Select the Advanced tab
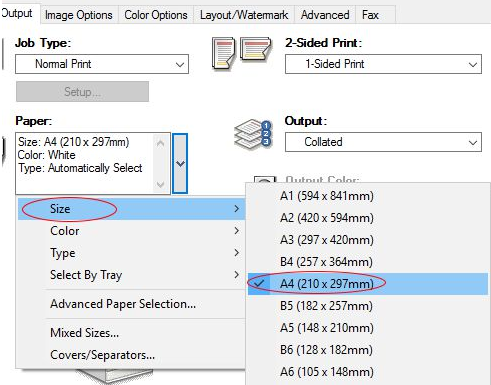This screenshot has width=491, height=385. (325, 15)
